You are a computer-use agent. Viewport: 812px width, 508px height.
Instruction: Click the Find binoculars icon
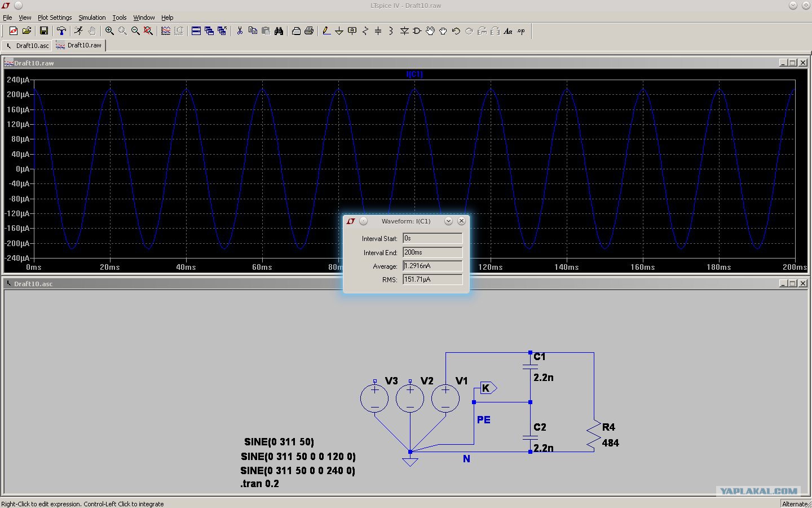pyautogui.click(x=279, y=31)
